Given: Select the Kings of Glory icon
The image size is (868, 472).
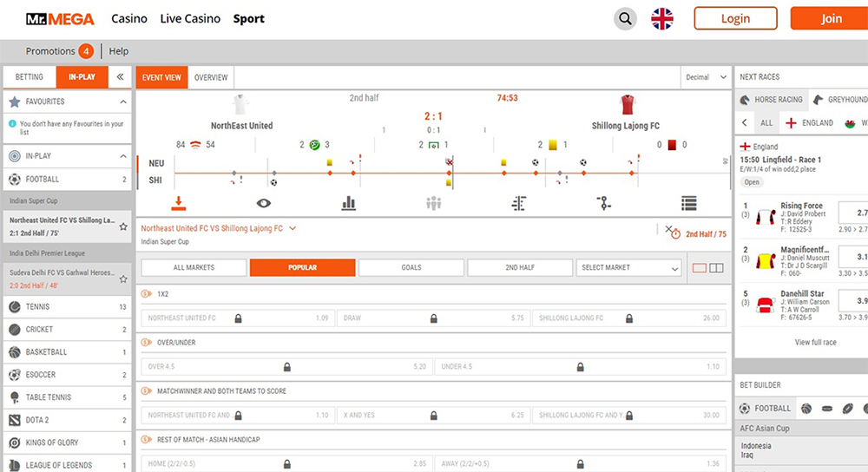Looking at the screenshot, I should click(15, 442).
